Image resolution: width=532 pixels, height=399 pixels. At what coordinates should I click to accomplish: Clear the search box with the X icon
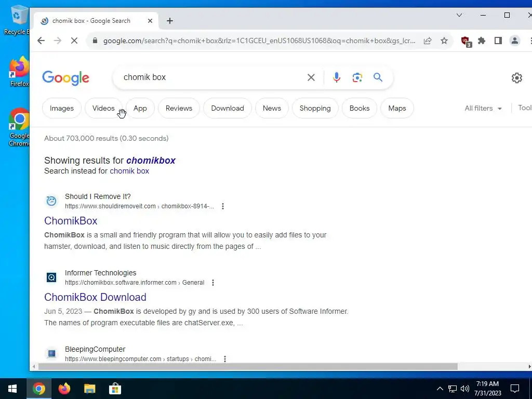[x=311, y=77]
